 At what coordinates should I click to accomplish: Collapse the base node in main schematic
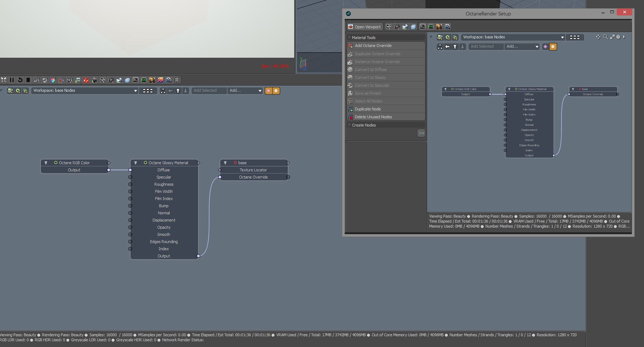coord(225,163)
